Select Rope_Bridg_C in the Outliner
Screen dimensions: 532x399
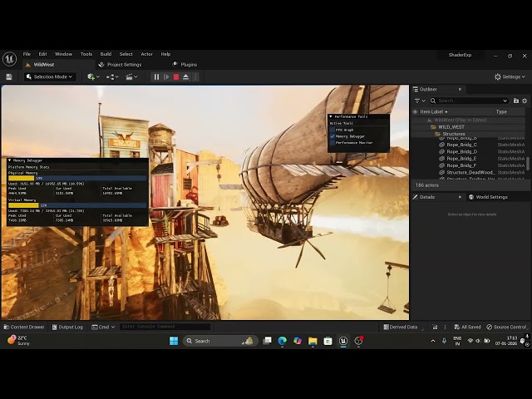469,145
